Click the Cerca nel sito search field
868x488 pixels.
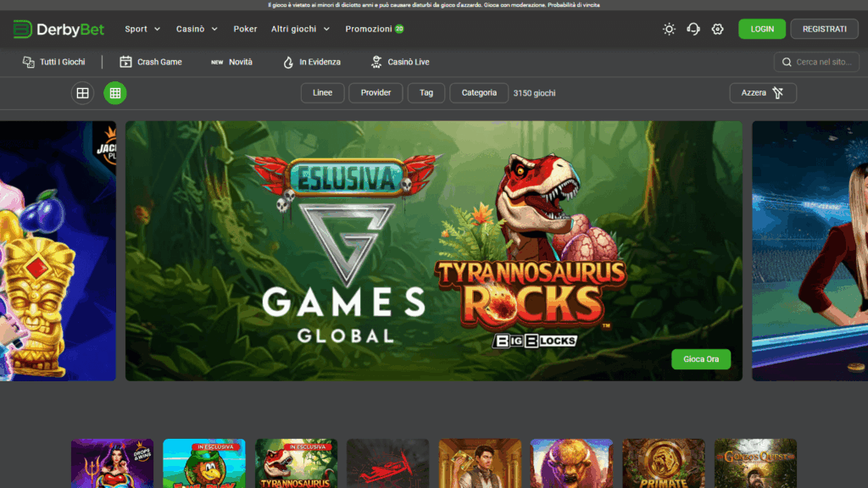tap(821, 62)
